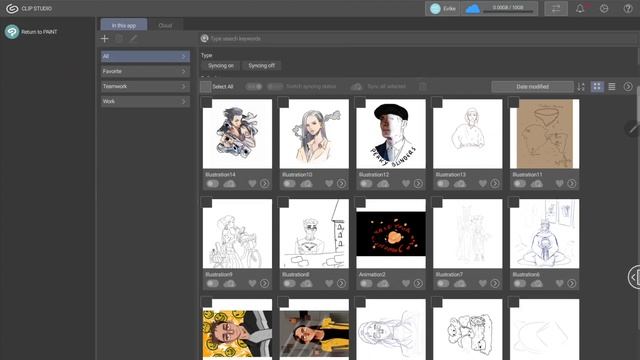
Task: Click the cloud upload icon for Illustration6
Action: click(536, 283)
